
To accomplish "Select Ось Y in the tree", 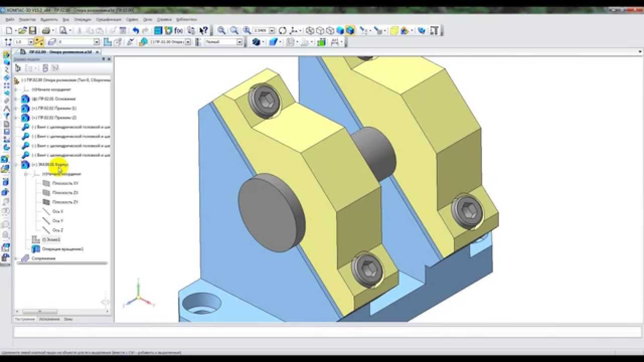I will [57, 221].
